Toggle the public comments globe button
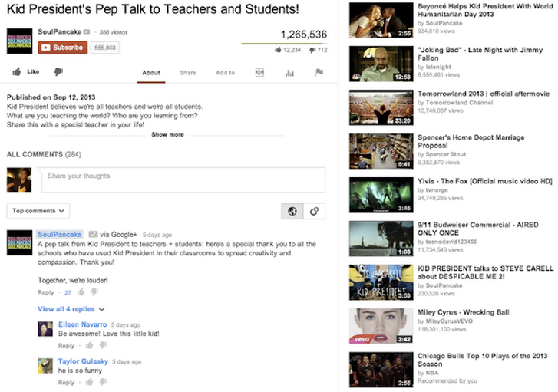 (x=292, y=211)
